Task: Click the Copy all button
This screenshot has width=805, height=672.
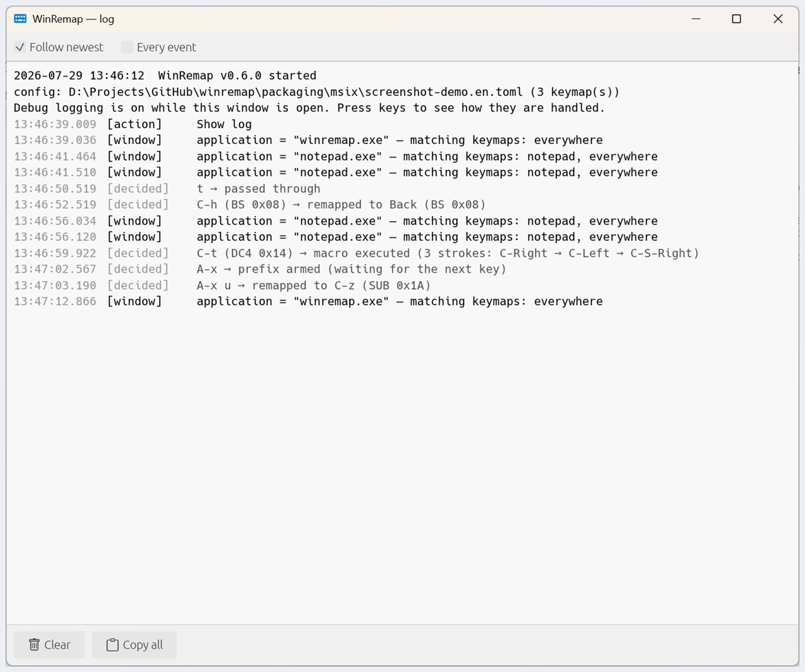Action: 134,644
